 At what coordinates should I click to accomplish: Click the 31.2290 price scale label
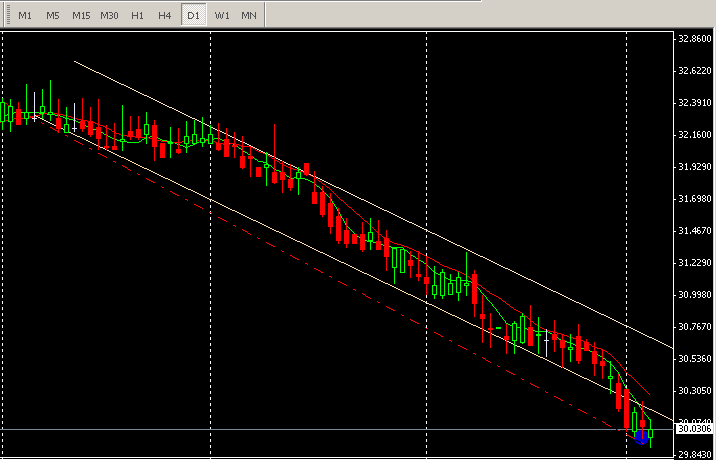coord(695,263)
